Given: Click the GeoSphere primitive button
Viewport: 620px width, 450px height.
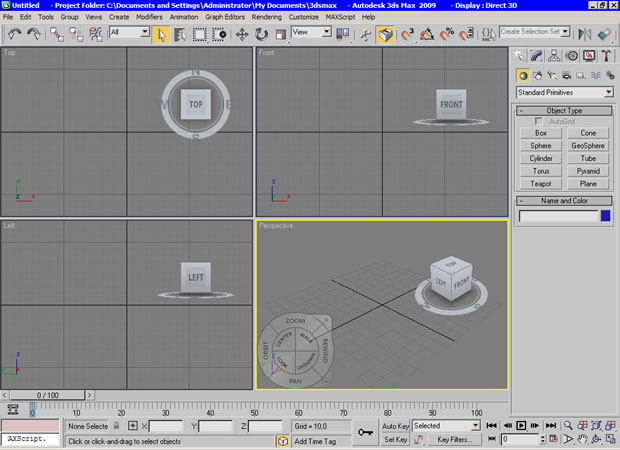Looking at the screenshot, I should coord(588,145).
